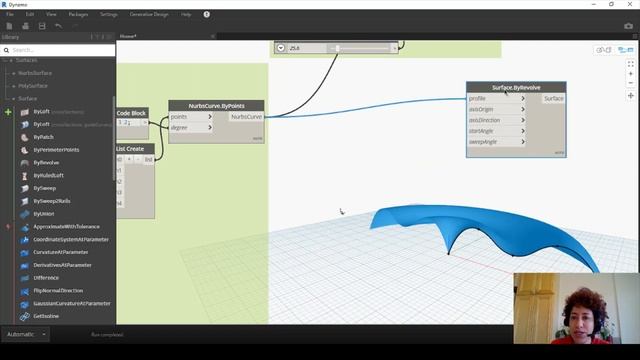This screenshot has width=640, height=360.
Task: Click the startAngle input port chevron
Action: [x=522, y=131]
